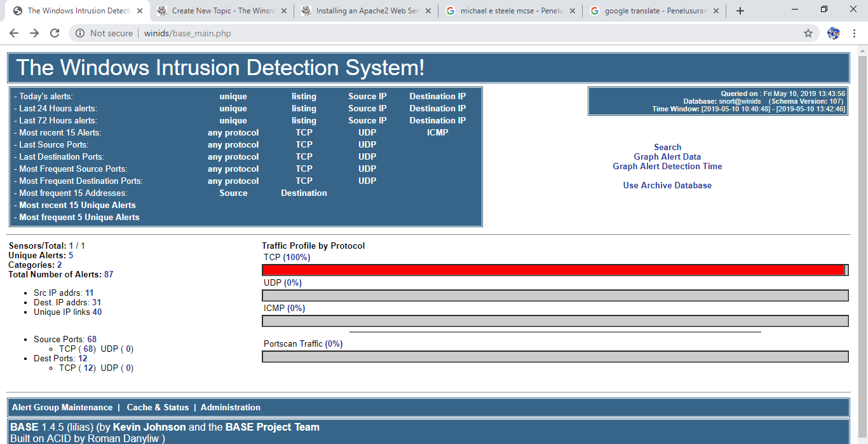Image resolution: width=868 pixels, height=444 pixels.
Task: Open Use Archive Database link
Action: (x=667, y=185)
